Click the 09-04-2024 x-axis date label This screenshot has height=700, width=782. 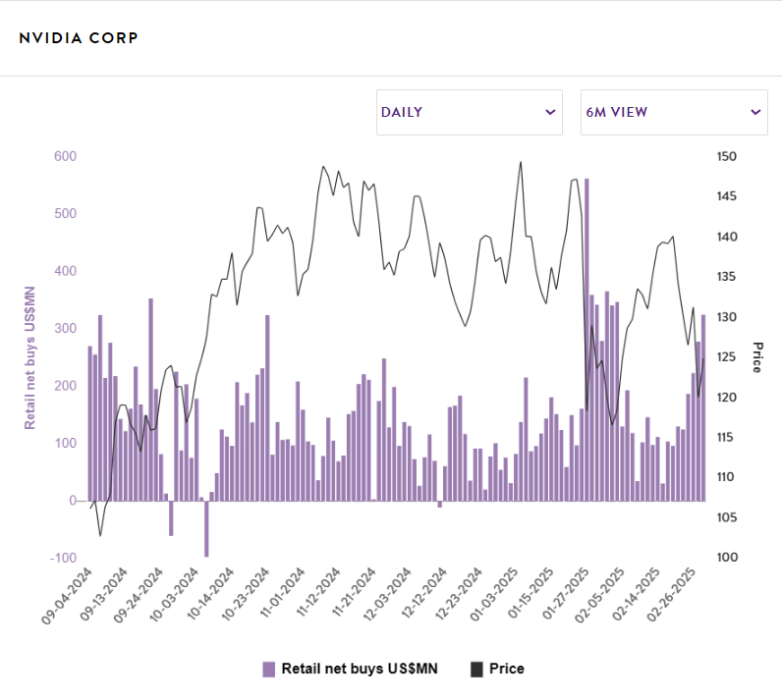point(67,596)
